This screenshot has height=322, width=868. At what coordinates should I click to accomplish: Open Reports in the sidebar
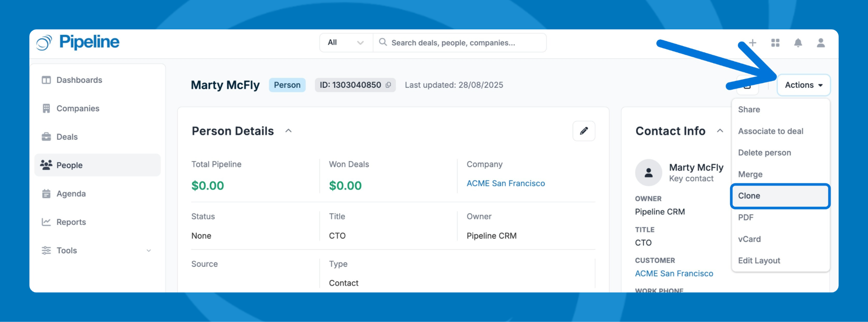pyautogui.click(x=98, y=222)
